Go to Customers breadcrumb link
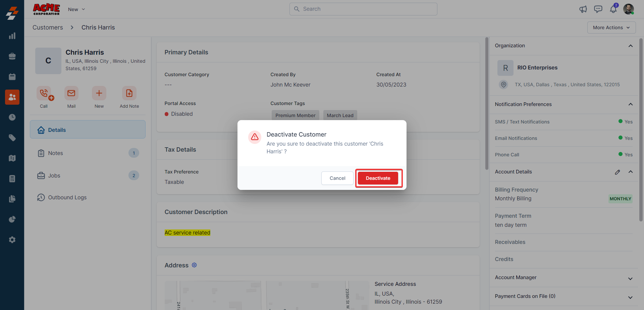This screenshot has width=644, height=310. [x=48, y=28]
